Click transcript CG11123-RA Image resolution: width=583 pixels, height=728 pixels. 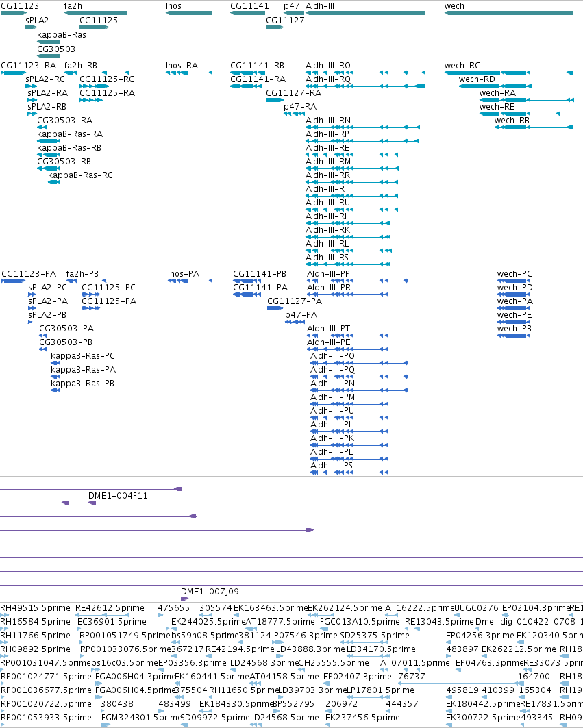28,66
